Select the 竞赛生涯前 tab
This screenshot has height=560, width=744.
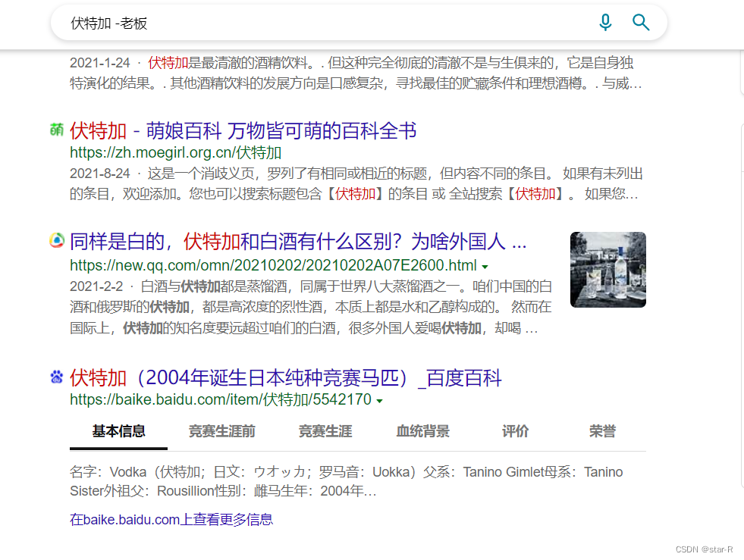point(222,431)
